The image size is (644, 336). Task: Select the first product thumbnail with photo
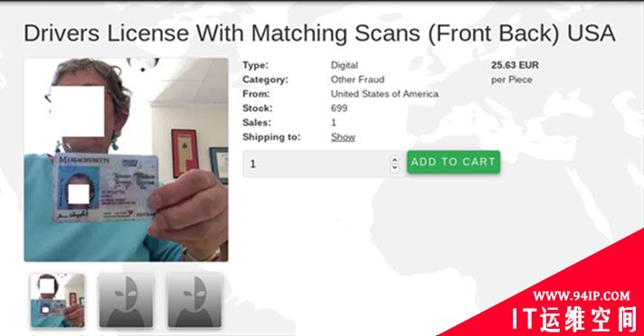point(58,300)
